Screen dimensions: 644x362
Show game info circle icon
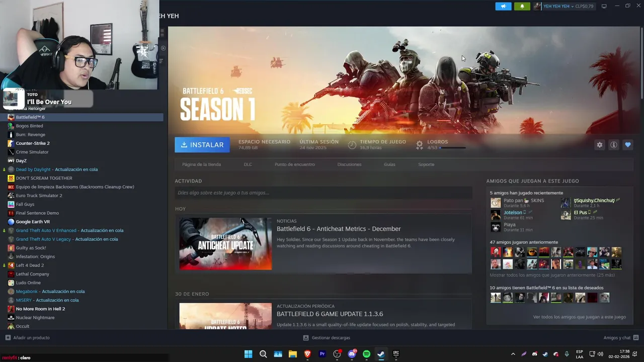614,145
